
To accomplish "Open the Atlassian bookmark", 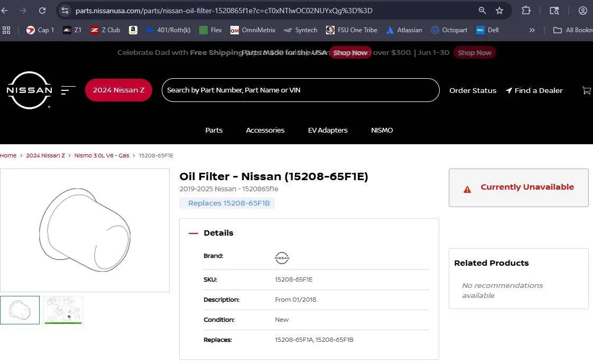I will point(404,30).
